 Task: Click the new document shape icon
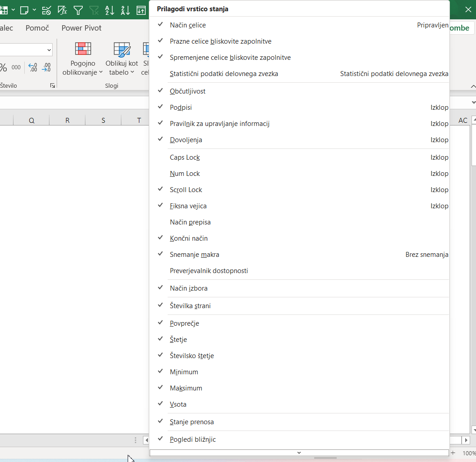coord(24,10)
